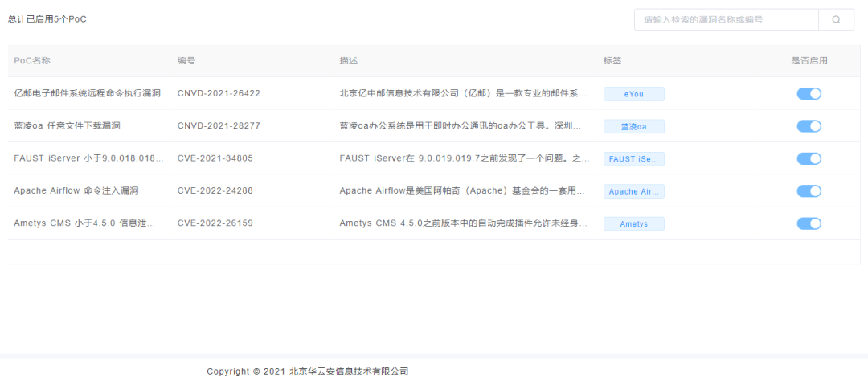Click the magnifier search icon button
This screenshot has height=381, width=868.
click(836, 19)
